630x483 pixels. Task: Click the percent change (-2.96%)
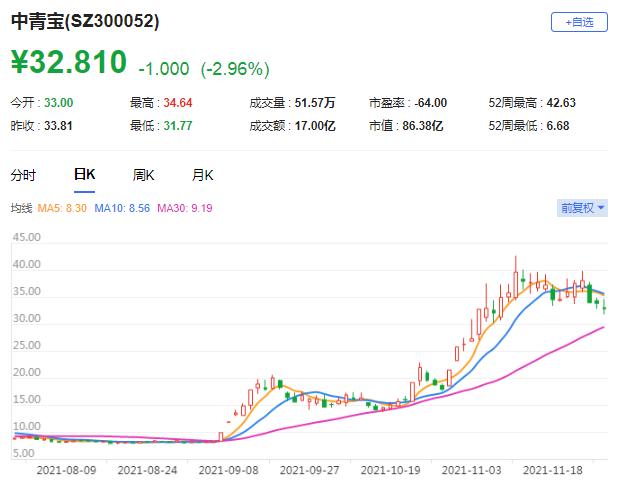tap(235, 69)
